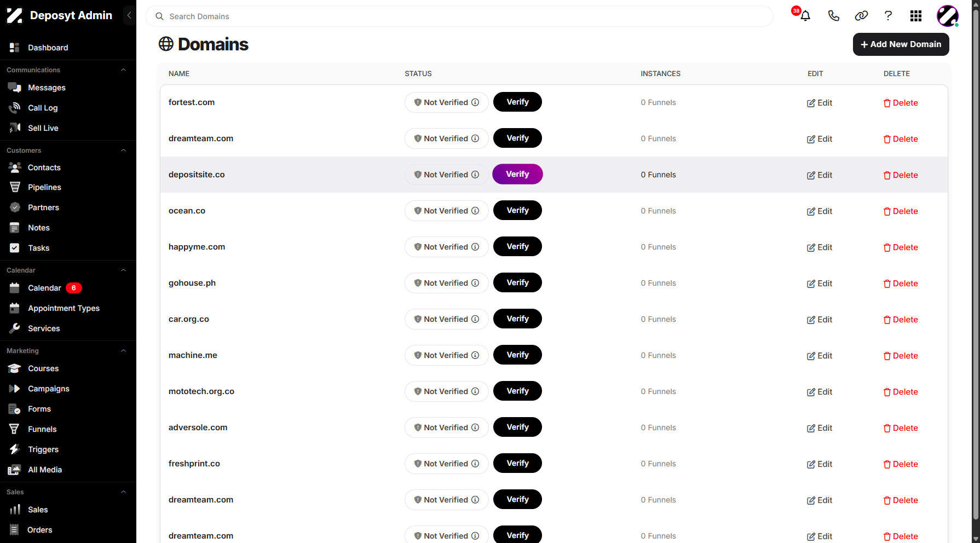Click the Search Domains field
Screen dimensions: 980x543
click(x=459, y=16)
